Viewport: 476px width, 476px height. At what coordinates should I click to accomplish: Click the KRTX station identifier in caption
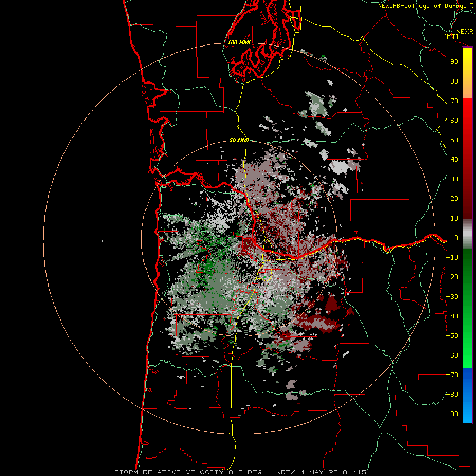click(287, 472)
